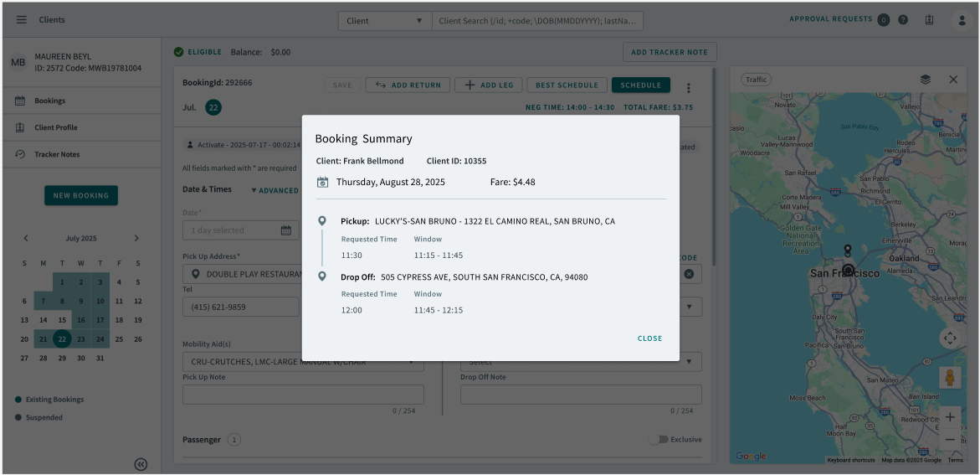Open the map layers icon
This screenshot has width=980, height=475.
point(926,80)
